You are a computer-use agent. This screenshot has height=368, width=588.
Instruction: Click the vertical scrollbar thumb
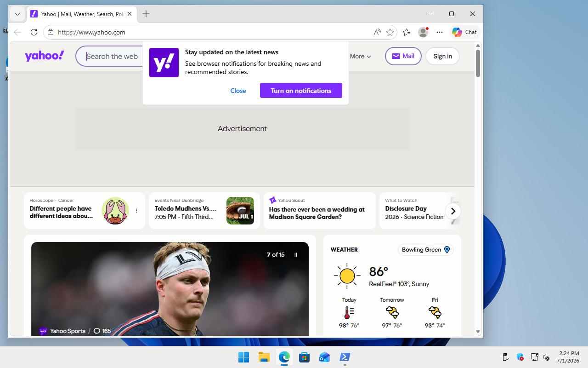click(478, 63)
